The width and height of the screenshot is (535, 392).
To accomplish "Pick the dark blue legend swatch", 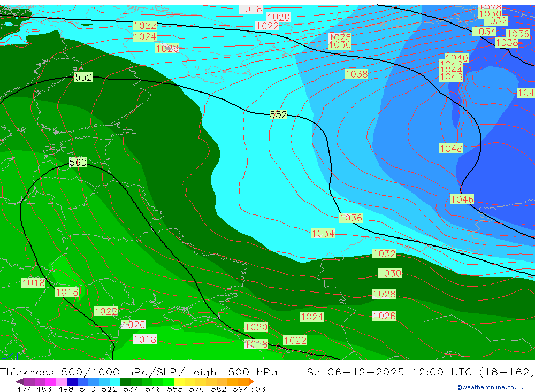I will click(72, 381).
